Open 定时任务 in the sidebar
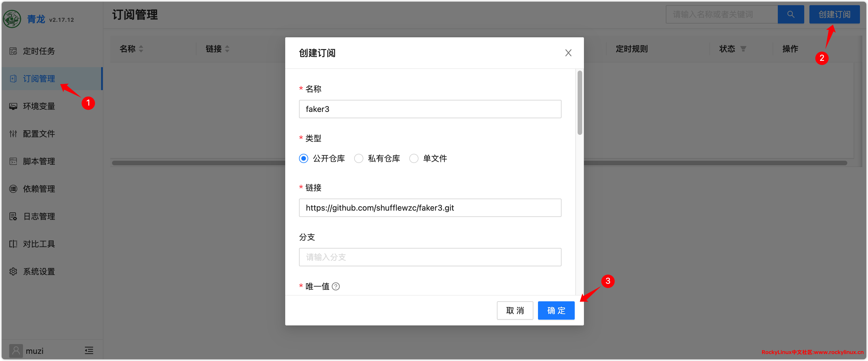Image resolution: width=868 pixels, height=361 pixels. pyautogui.click(x=39, y=51)
